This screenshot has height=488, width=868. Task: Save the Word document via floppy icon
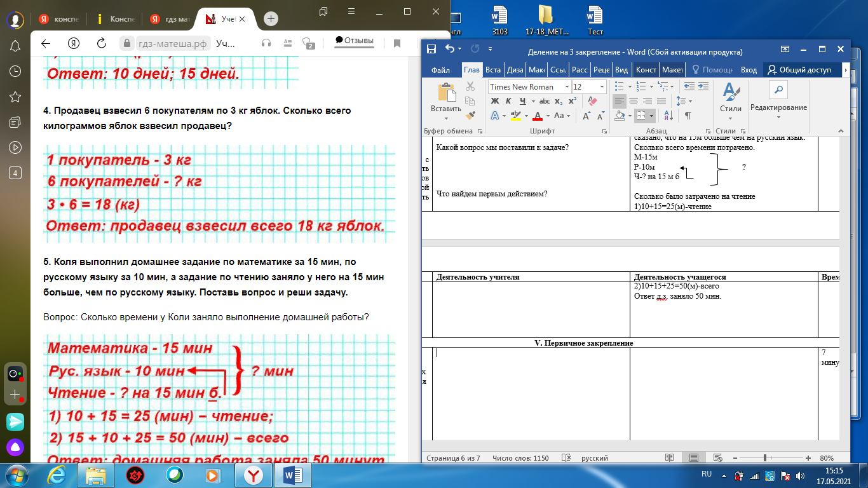pyautogui.click(x=431, y=49)
